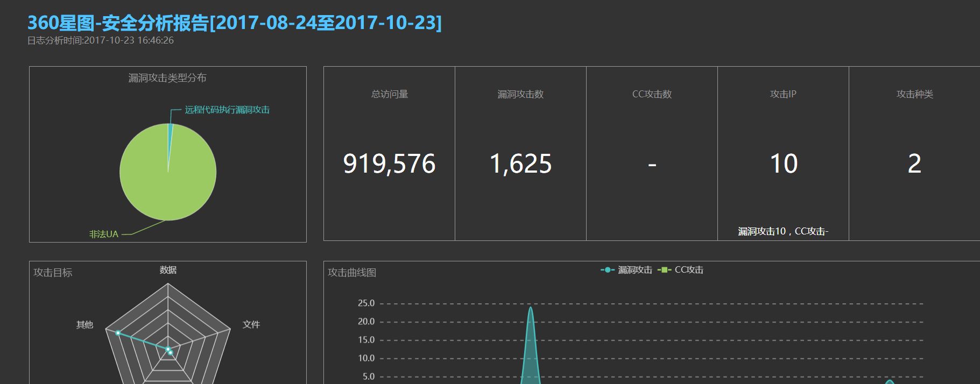The image size is (980, 384).
Task: Click the 漏洞攻击10，CC攻击- note
Action: click(783, 231)
